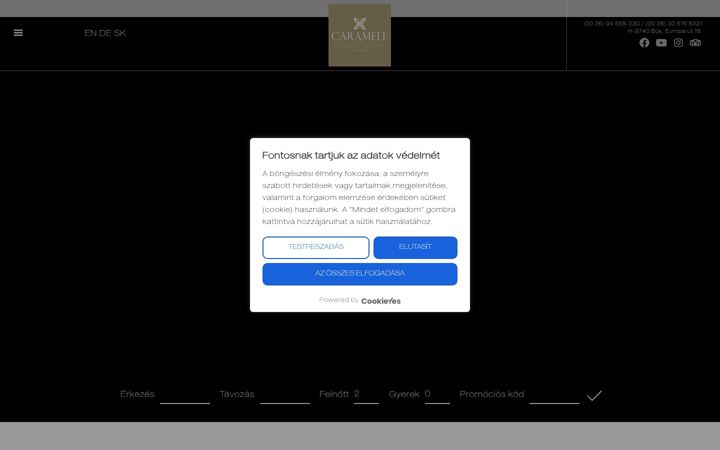This screenshot has width=720, height=450.
Task: Open the YouTube channel icon
Action: point(661,43)
